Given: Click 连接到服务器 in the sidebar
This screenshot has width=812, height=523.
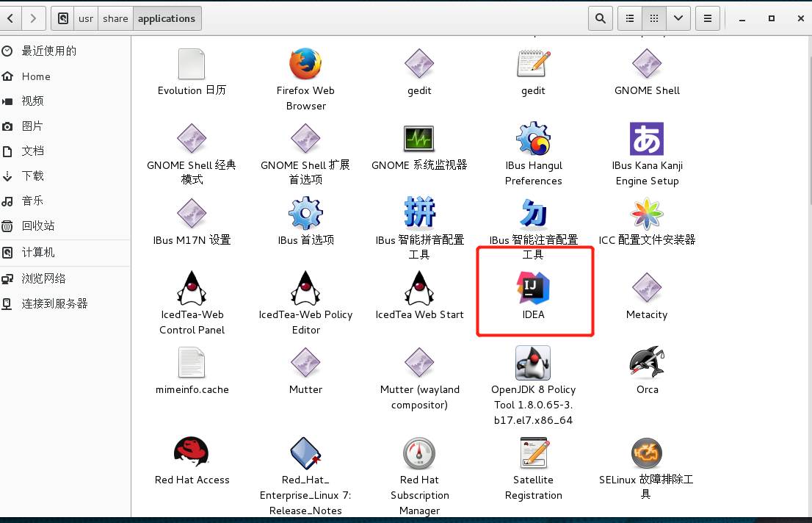Looking at the screenshot, I should 65,304.
